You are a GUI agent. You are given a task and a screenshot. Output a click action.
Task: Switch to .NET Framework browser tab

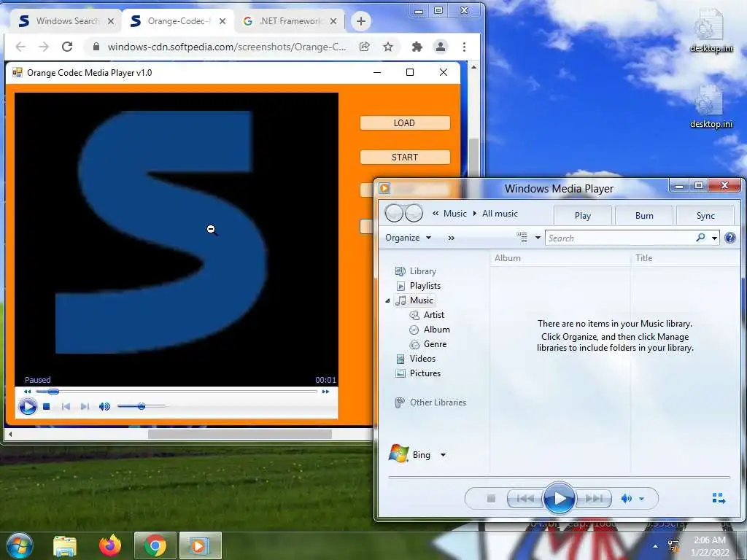pyautogui.click(x=289, y=21)
